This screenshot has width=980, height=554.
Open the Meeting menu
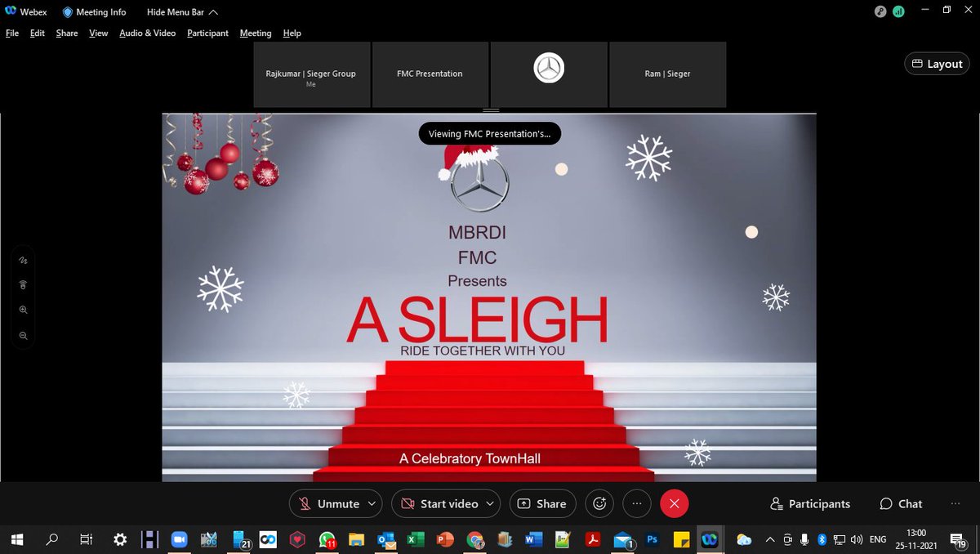[x=256, y=33]
